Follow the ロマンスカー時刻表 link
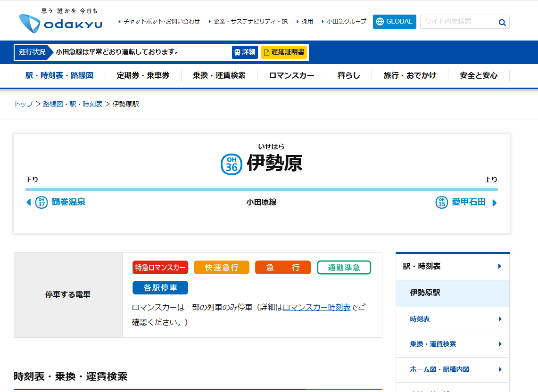Image resolution: width=538 pixels, height=392 pixels. [316, 307]
